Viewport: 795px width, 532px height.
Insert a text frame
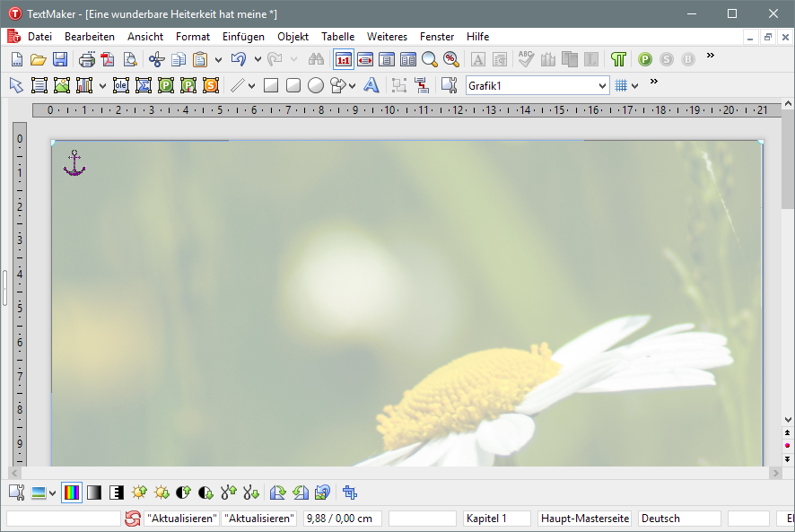pos(39,85)
